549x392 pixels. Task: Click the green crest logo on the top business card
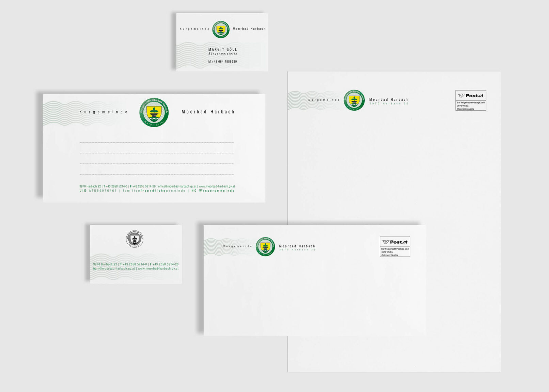[x=221, y=29]
